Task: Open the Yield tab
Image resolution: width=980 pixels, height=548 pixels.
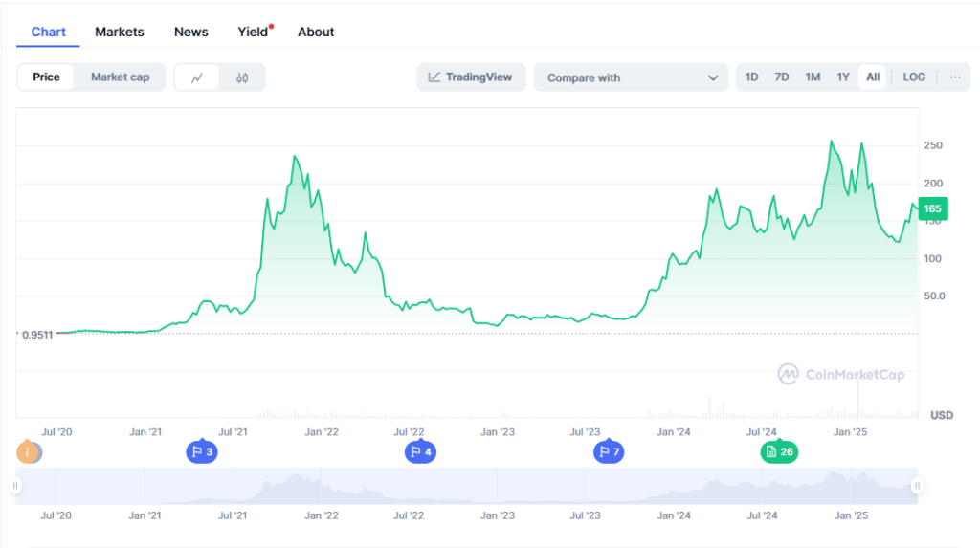Action: (253, 32)
